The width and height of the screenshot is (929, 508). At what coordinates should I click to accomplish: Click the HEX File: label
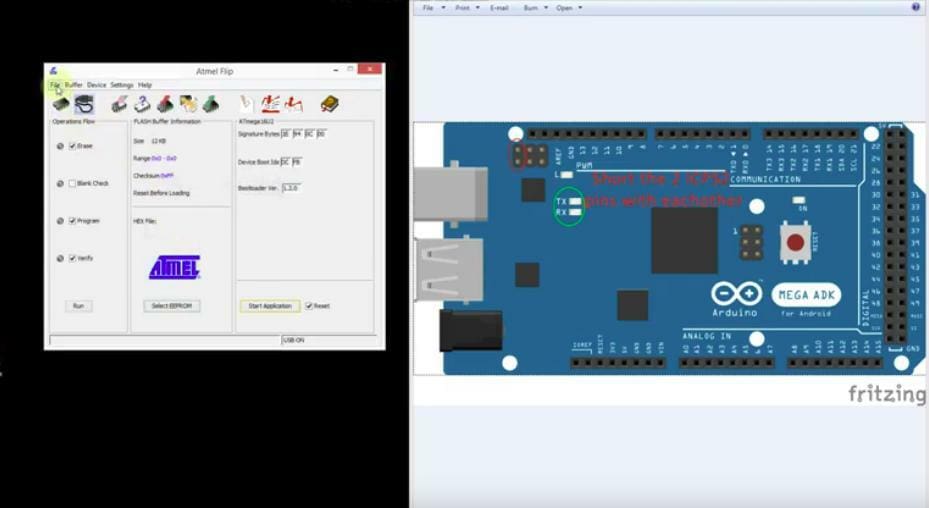click(x=145, y=221)
